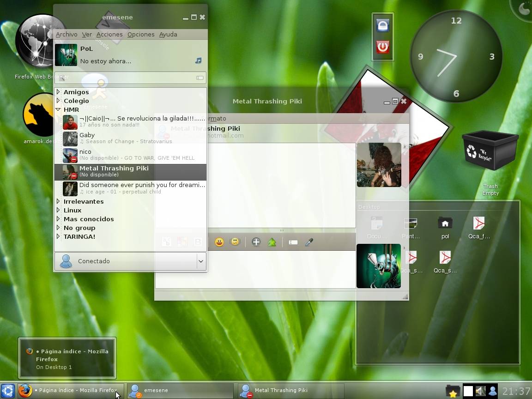
Task: Click your own avatar in the chat window
Action: pos(379,266)
